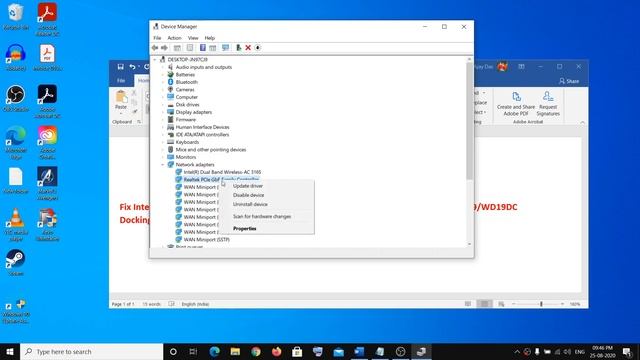Expand the Batteries node

pyautogui.click(x=163, y=75)
